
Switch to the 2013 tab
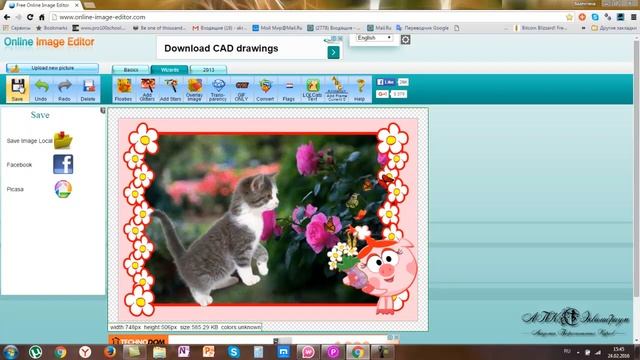pos(208,69)
